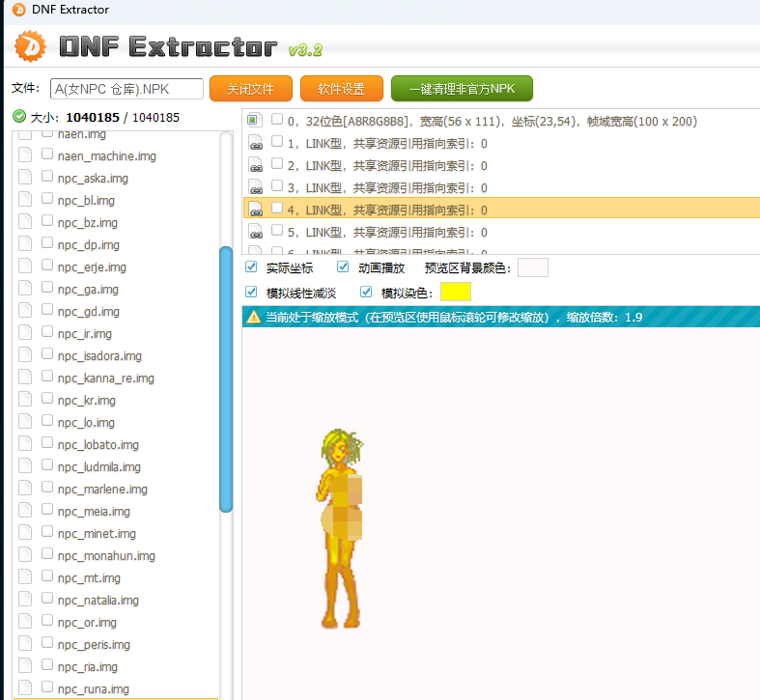Viewport: 760px width, 700px height.
Task: Select frame 5 LINK row text
Action: pos(387,233)
